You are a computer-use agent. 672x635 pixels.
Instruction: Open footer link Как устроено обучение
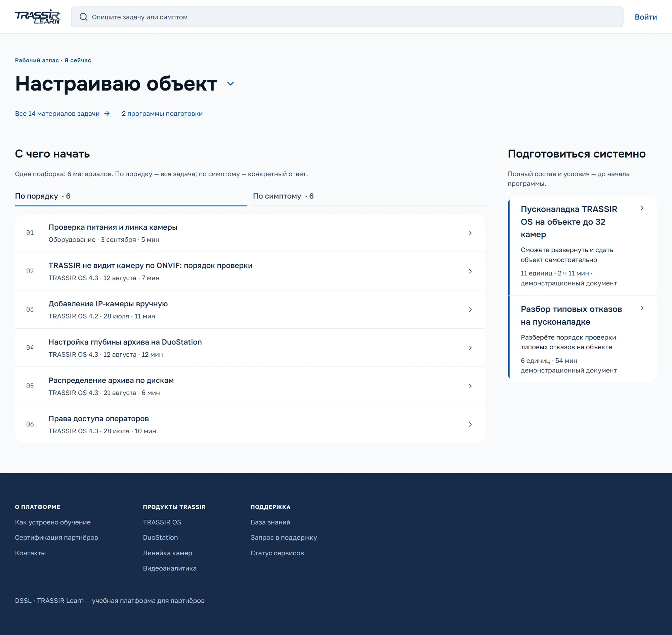click(x=53, y=522)
